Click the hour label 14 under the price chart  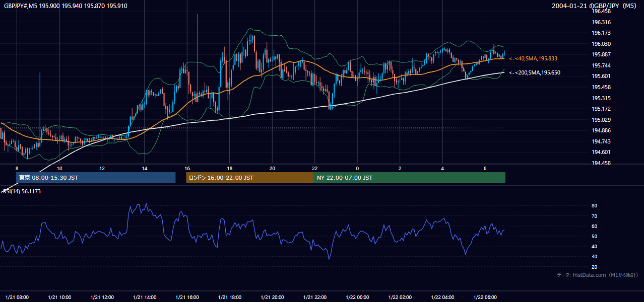(x=145, y=168)
